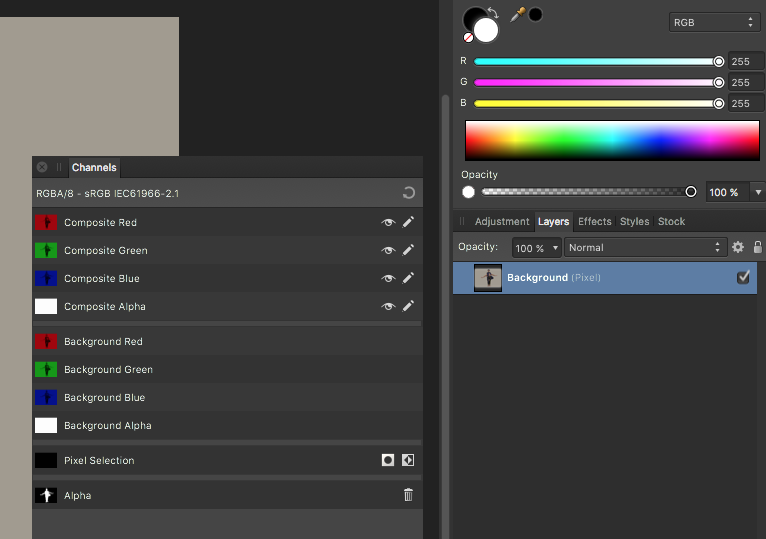
Task: Select the Background Alpha channel row
Action: coord(227,425)
